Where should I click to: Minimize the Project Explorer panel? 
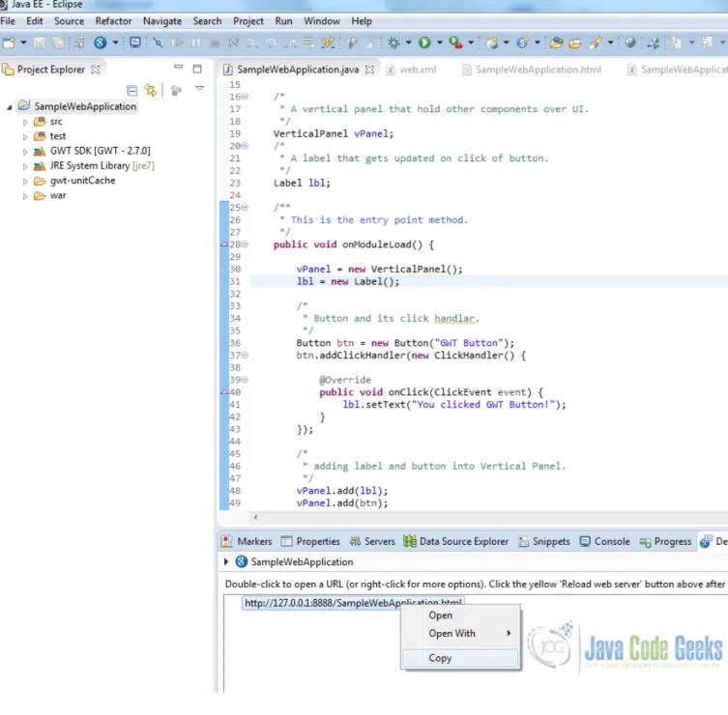[178, 67]
